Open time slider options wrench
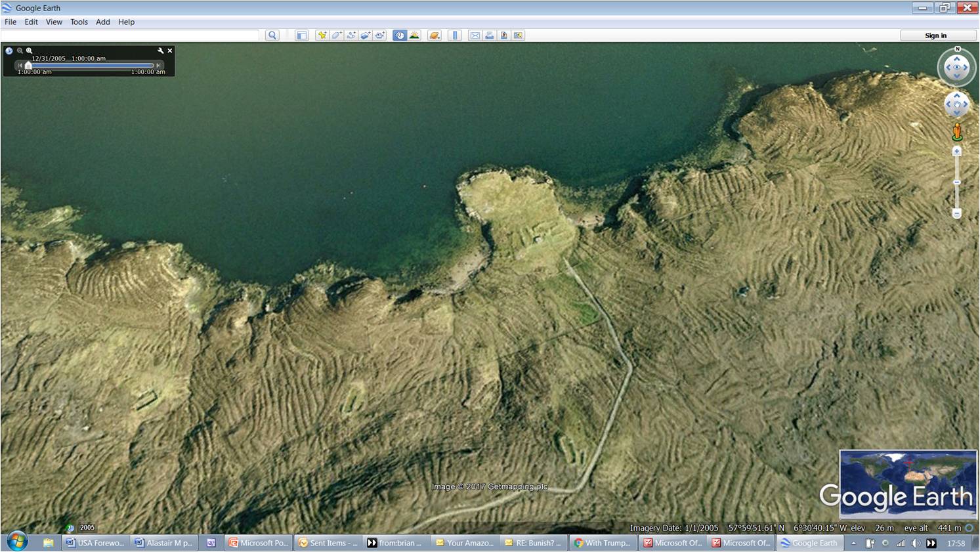 160,51
